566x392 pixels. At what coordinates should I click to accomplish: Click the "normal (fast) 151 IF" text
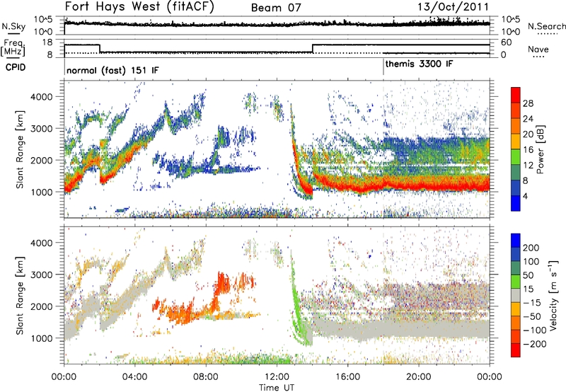click(112, 70)
